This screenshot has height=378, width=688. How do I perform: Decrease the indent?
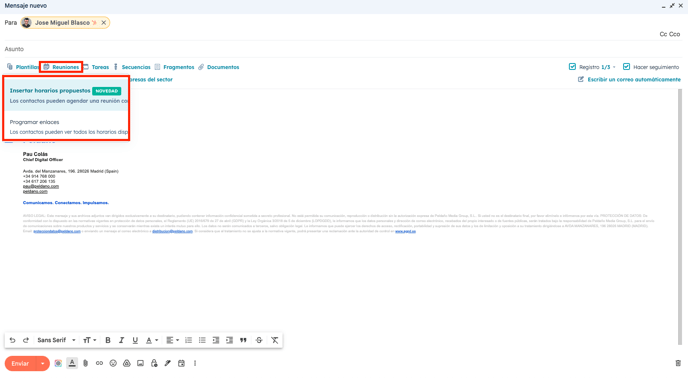[216, 340]
